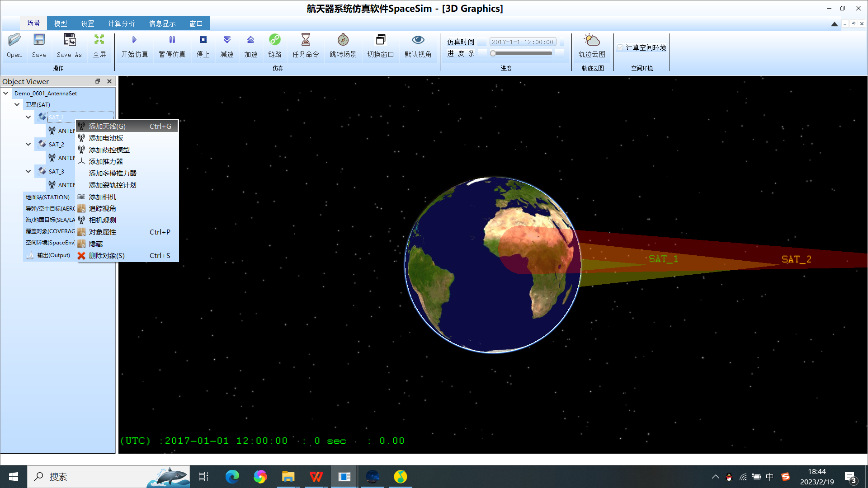Collapse the SAT_1 tree node
Viewport: 868px width, 488px height.
point(28,117)
